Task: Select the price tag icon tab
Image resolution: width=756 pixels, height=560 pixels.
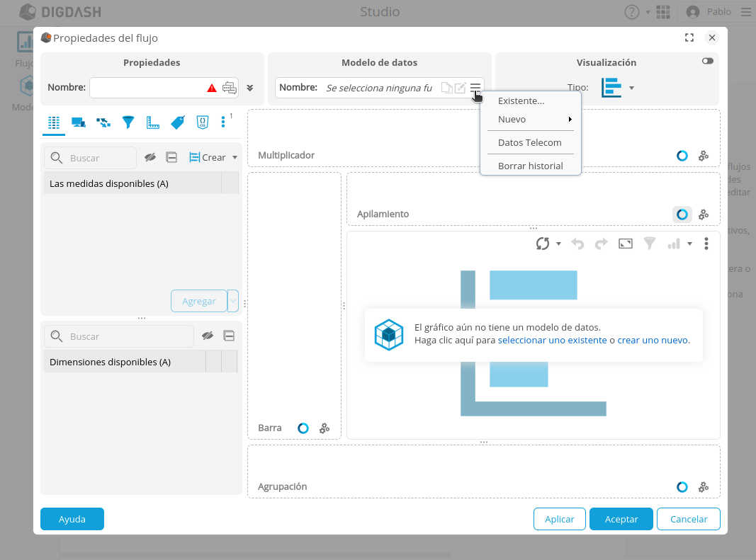Action: point(177,122)
